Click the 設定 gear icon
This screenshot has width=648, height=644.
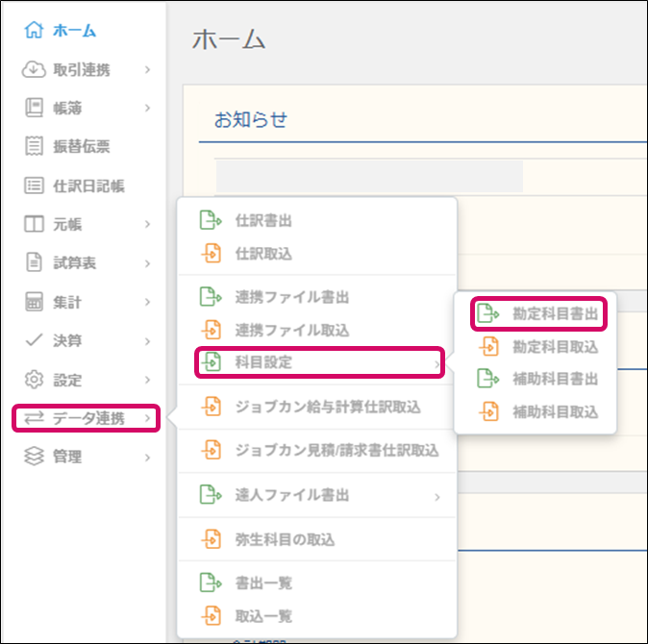click(x=35, y=379)
